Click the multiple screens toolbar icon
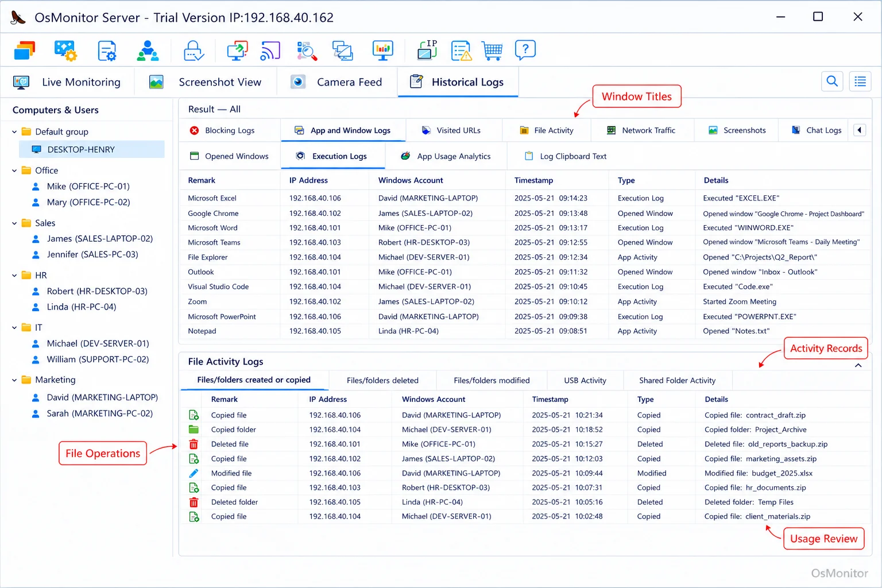The width and height of the screenshot is (882, 588). [x=343, y=51]
